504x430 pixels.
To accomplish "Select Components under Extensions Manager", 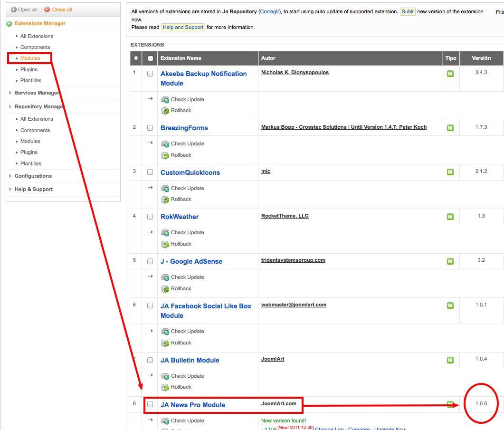I will [x=35, y=48].
